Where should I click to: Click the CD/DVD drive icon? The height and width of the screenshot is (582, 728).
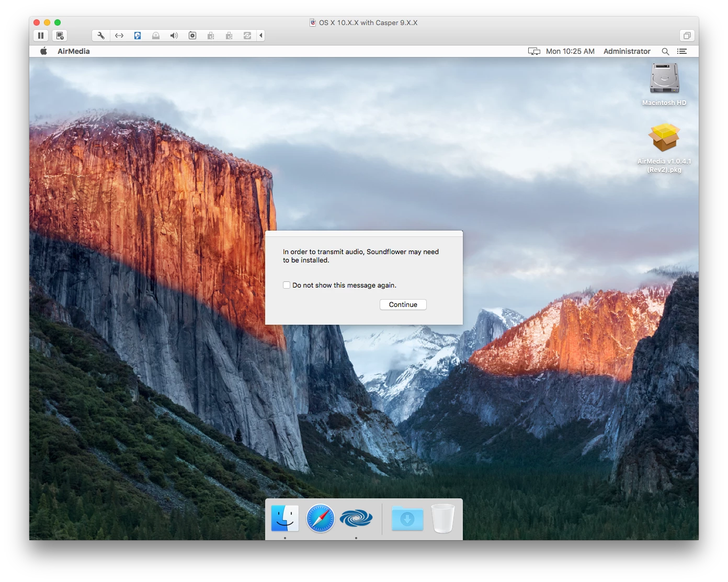point(156,36)
